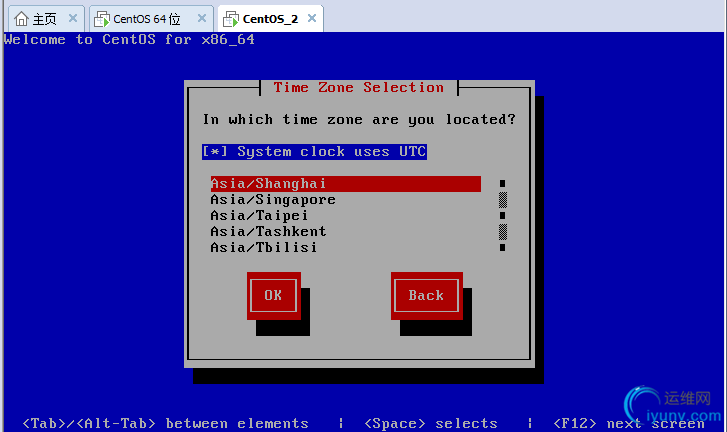
Task: Click the <Tab>/<Alt-Tab> between elements hint
Action: (165, 423)
